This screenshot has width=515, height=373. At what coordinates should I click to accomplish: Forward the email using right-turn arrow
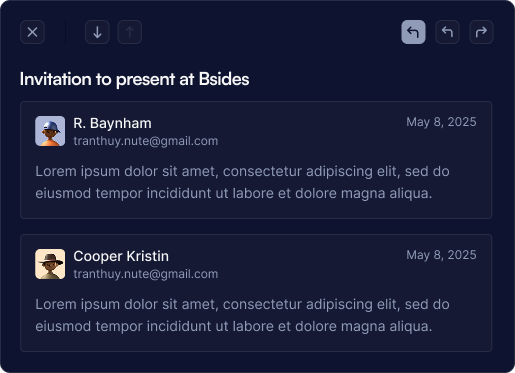(x=481, y=32)
